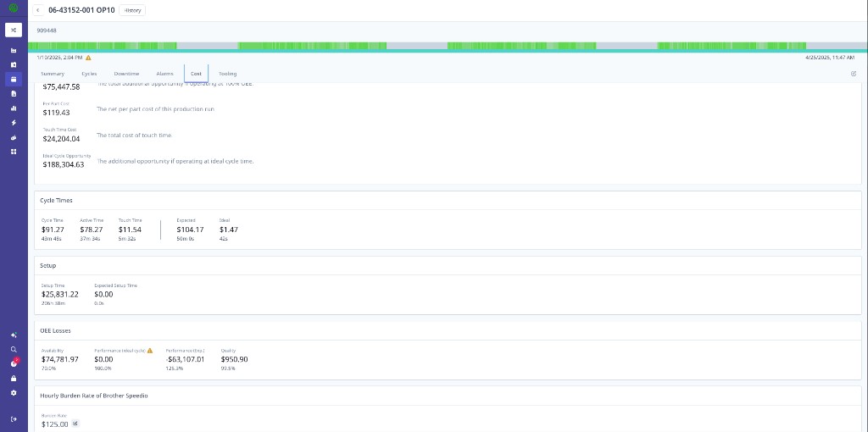Open the AI sparkle sidebar icon

pyautogui.click(x=14, y=335)
